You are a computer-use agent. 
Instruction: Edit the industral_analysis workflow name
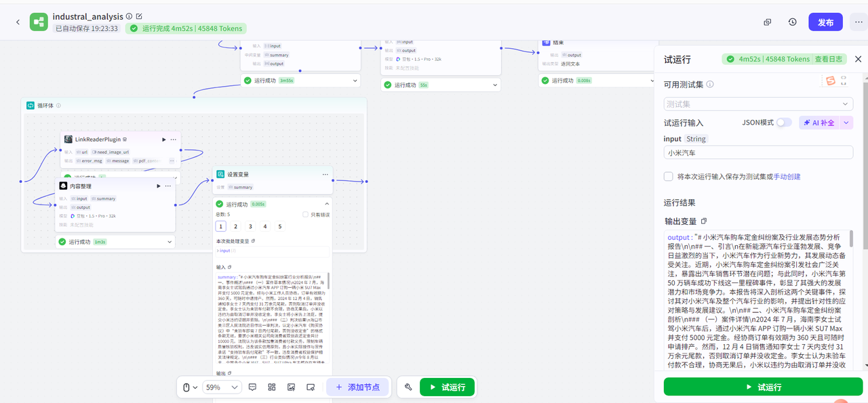point(139,16)
